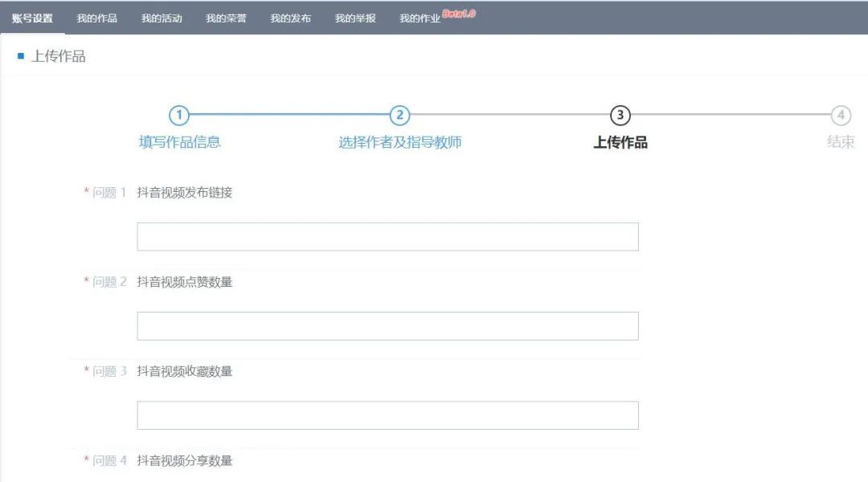The width and height of the screenshot is (868, 482).
Task: Click step 1 circle in progress bar
Action: click(178, 115)
